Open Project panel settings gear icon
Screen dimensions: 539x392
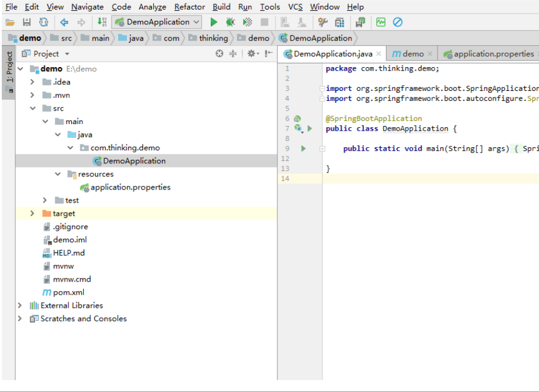[251, 53]
